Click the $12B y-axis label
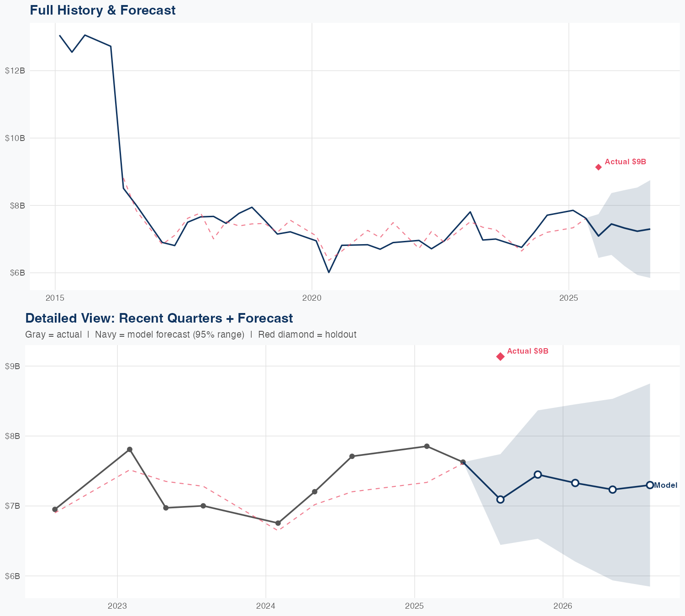This screenshot has width=685, height=616. point(15,70)
